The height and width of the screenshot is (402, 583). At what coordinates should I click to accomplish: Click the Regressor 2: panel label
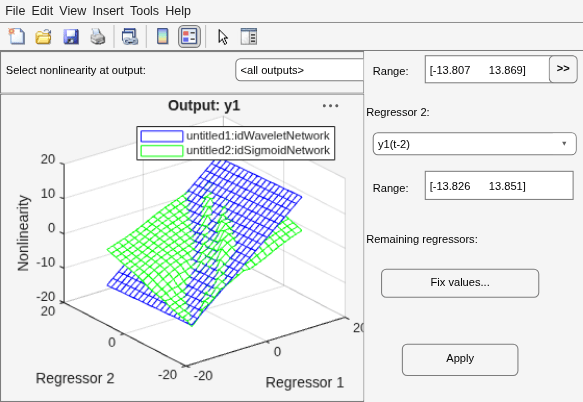(x=397, y=112)
